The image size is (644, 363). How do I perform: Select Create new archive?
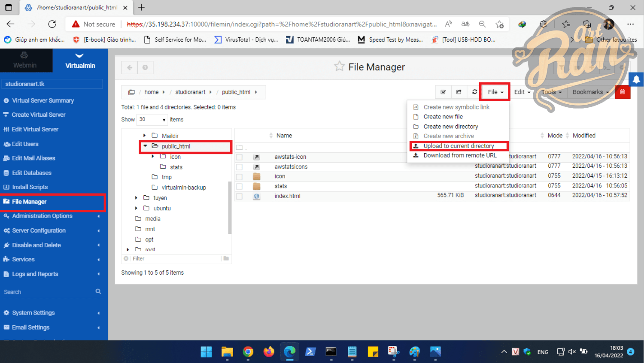449,136
